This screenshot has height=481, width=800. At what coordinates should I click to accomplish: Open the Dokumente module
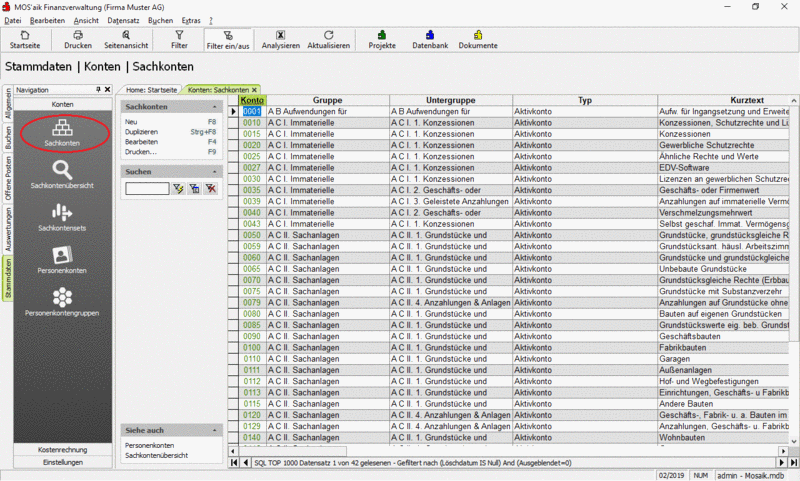[478, 40]
